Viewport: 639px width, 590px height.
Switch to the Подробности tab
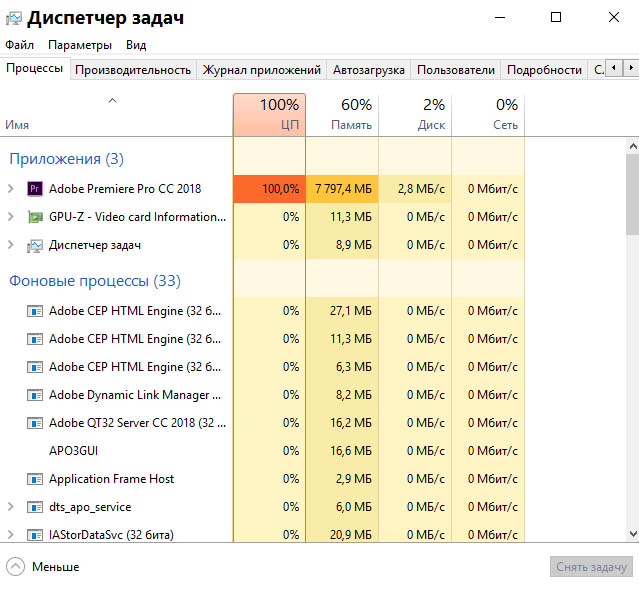coord(544,70)
